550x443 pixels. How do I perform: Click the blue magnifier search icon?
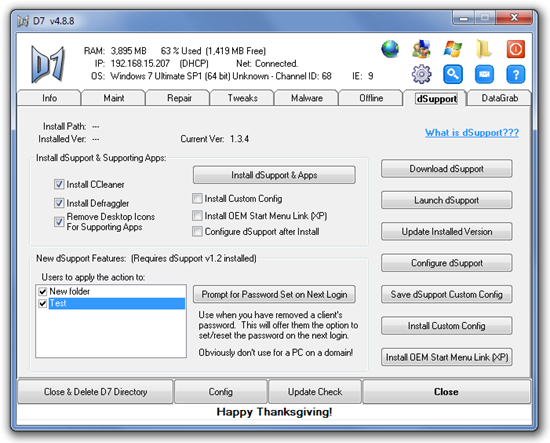(x=452, y=74)
